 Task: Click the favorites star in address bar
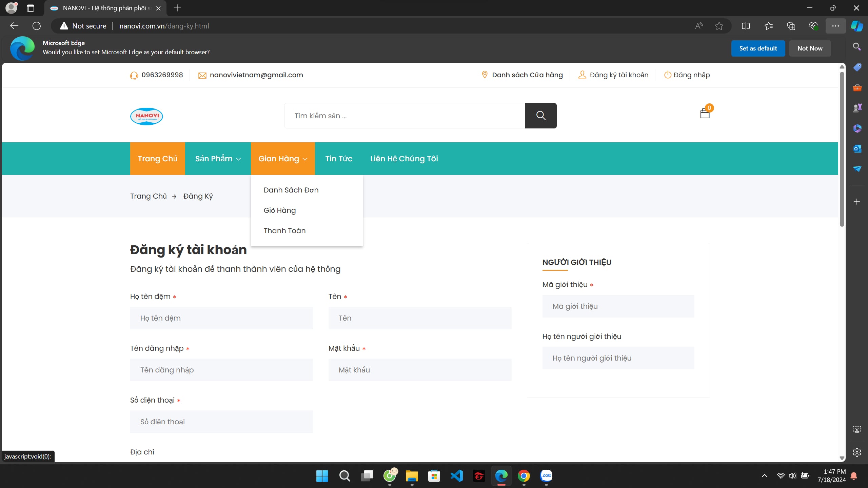coord(719,26)
